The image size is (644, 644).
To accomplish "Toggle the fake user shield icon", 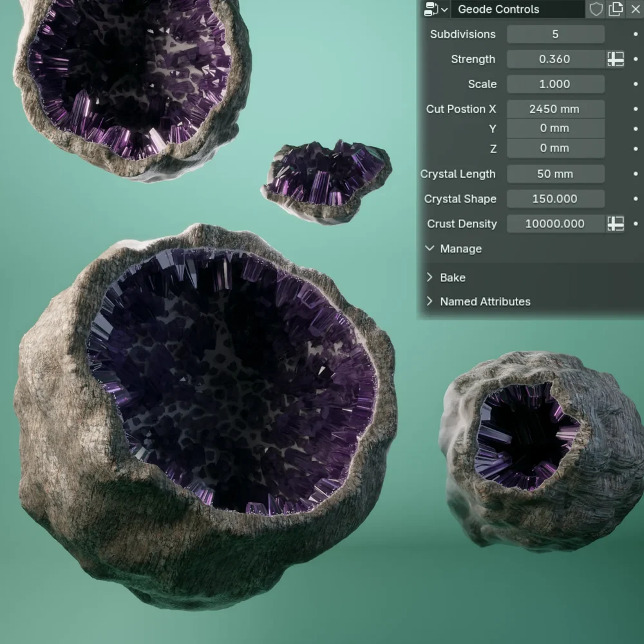I will pos(596,9).
